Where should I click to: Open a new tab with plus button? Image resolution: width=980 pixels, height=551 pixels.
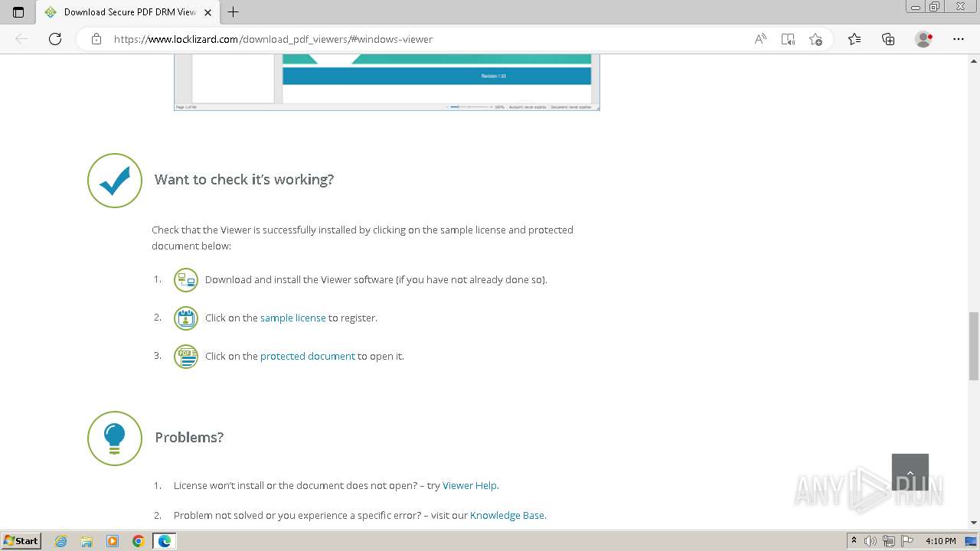click(x=234, y=12)
